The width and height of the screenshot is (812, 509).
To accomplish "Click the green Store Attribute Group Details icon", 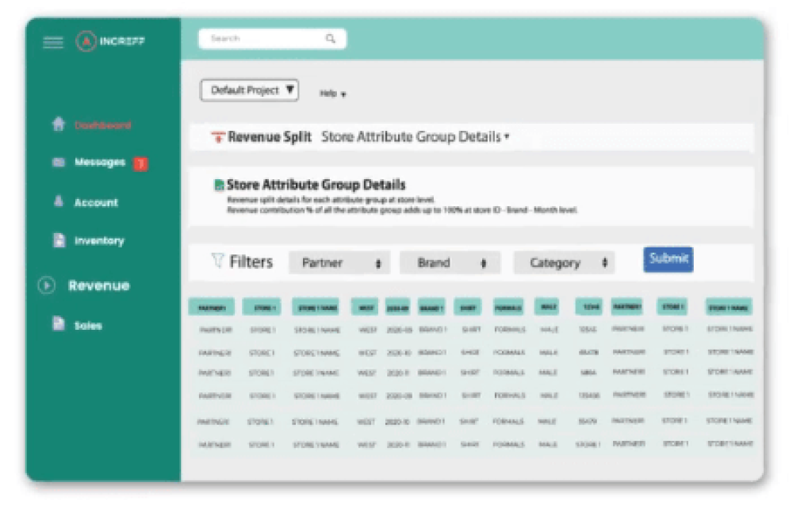I will [x=220, y=183].
